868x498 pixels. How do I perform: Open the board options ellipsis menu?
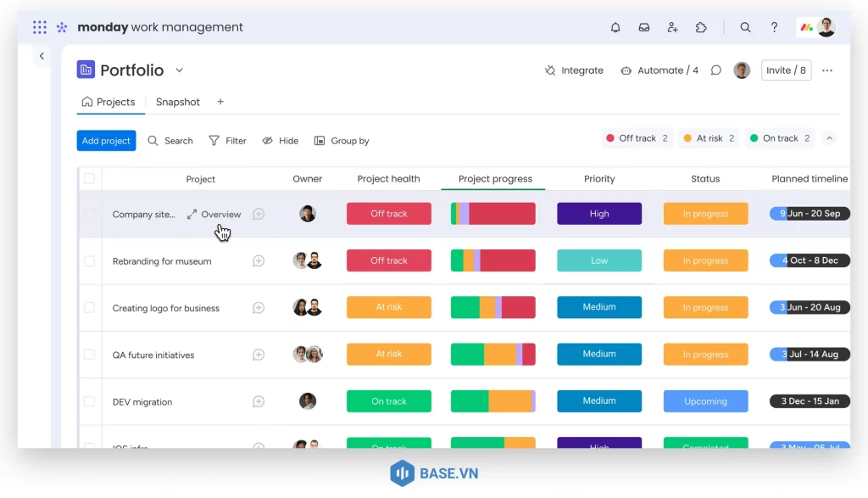point(826,70)
